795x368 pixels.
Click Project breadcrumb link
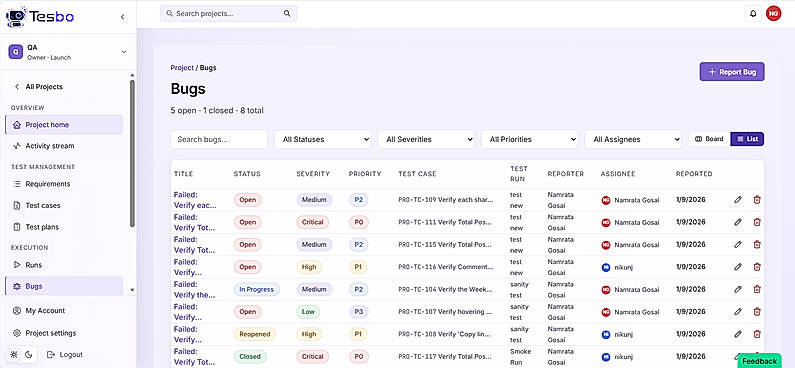point(182,67)
